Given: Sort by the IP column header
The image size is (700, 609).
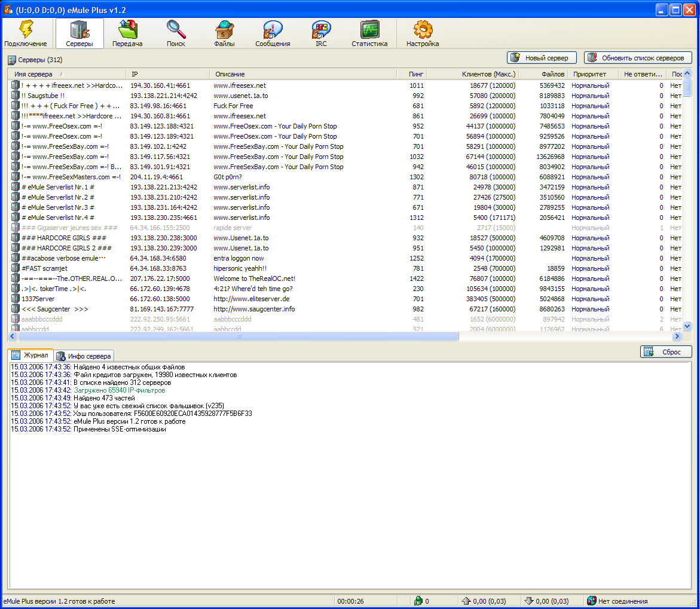Looking at the screenshot, I should pyautogui.click(x=168, y=74).
